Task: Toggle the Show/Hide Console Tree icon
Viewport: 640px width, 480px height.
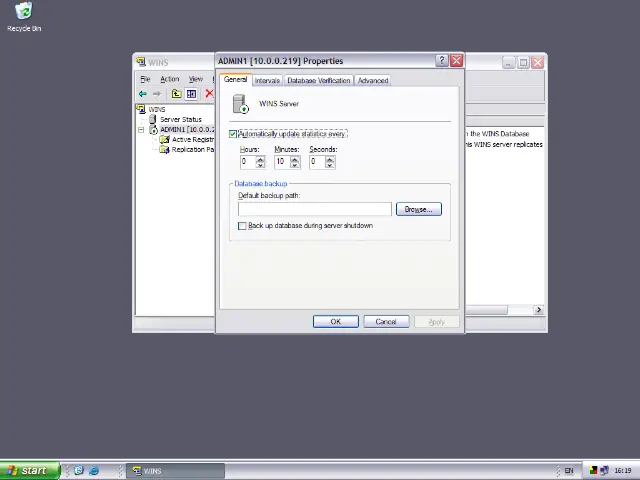Action: pyautogui.click(x=191, y=94)
